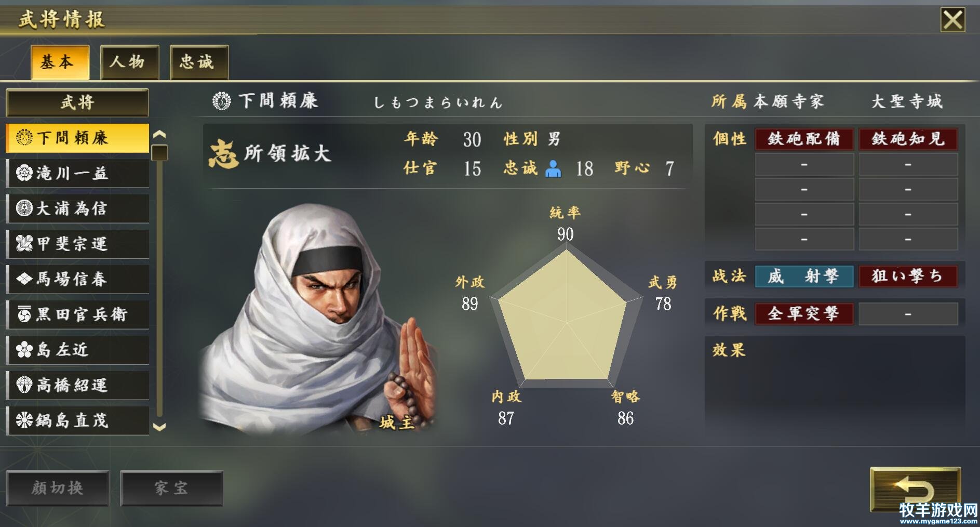
Task: Open the 家宝 button
Action: [171, 488]
